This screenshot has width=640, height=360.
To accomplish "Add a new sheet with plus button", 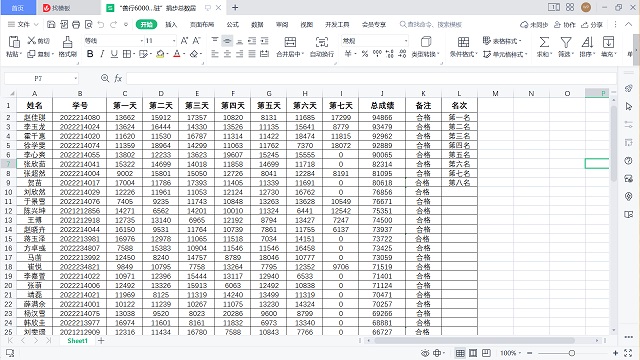I will (x=101, y=341).
